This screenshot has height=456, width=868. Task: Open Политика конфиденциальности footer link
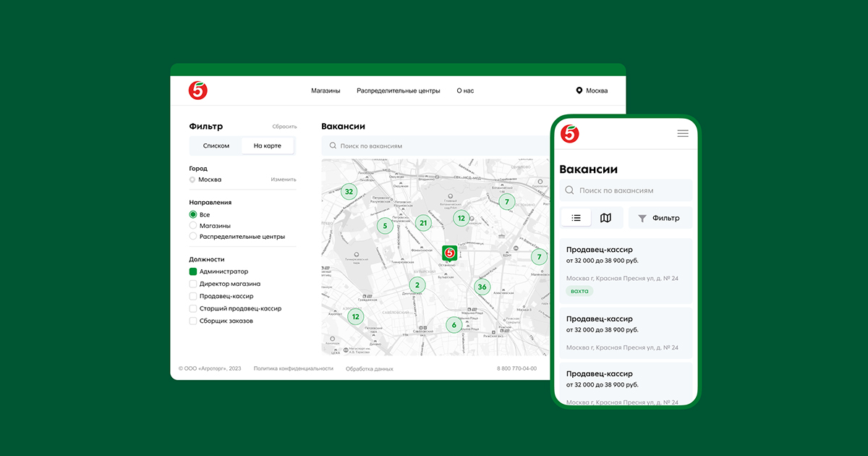point(293,368)
